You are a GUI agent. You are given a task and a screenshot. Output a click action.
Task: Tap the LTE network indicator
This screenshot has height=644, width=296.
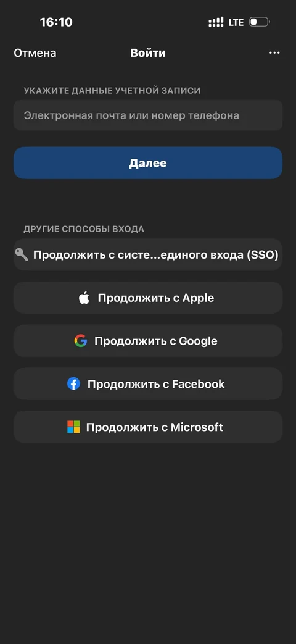tap(236, 22)
